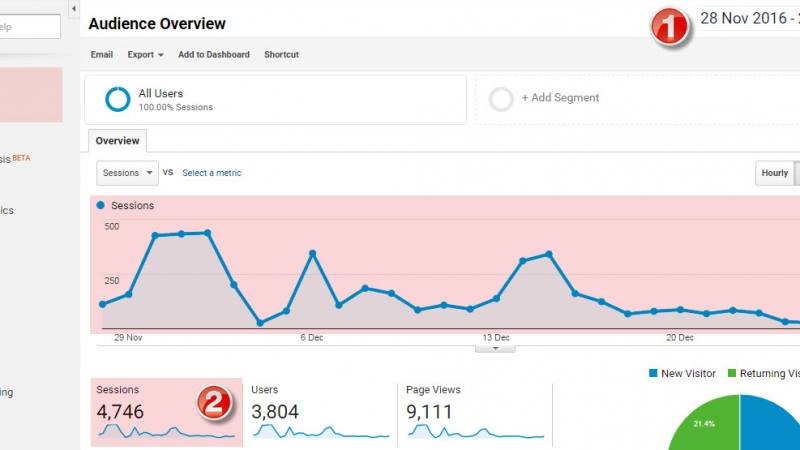Image resolution: width=800 pixels, height=450 pixels.
Task: Open the date range selector
Action: [x=748, y=19]
